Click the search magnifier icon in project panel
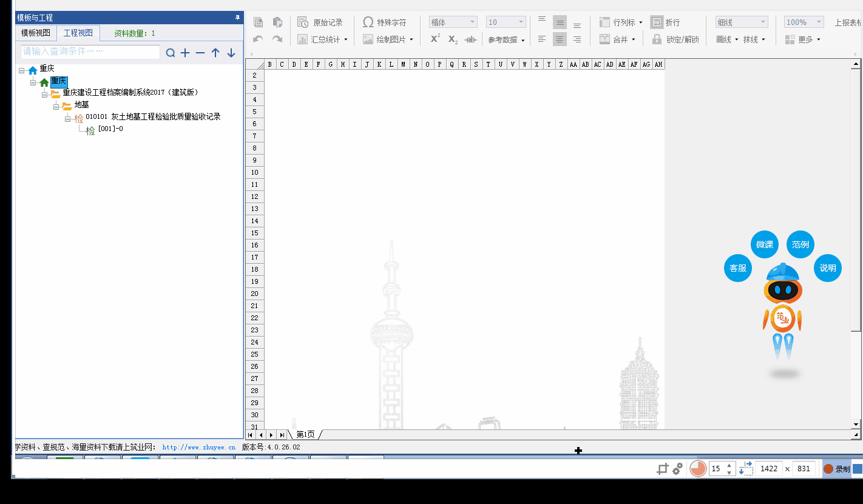The image size is (863, 504). pyautogui.click(x=171, y=53)
